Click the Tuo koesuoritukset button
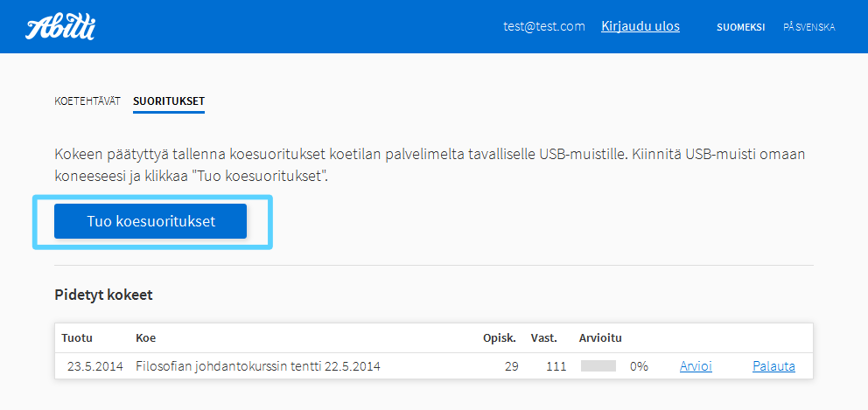The image size is (868, 410). (150, 221)
